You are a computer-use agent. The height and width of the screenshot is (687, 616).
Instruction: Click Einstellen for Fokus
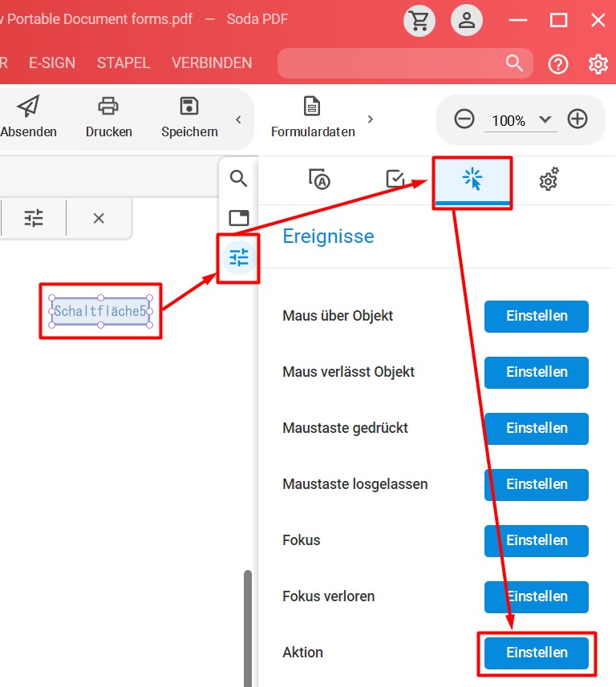tap(537, 540)
